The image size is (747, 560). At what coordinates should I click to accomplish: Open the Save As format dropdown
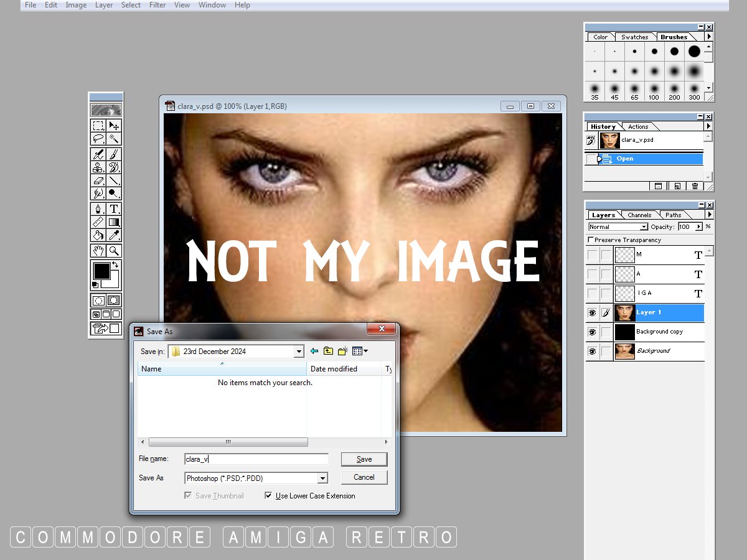pyautogui.click(x=322, y=478)
